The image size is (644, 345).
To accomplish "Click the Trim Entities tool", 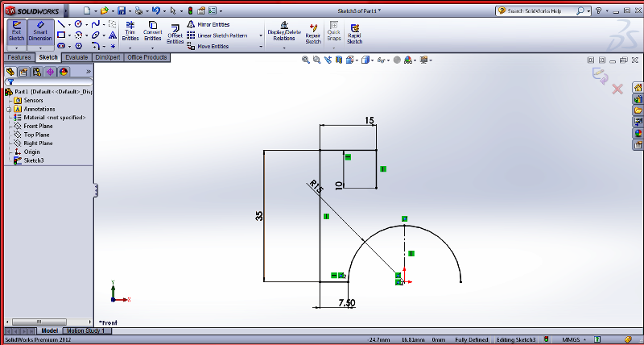I will [x=130, y=31].
